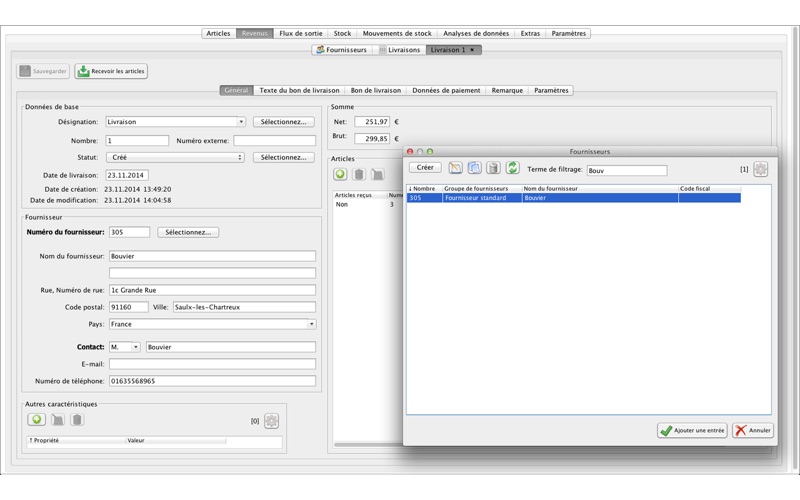Click the Articles reçus column header
This screenshot has height=500, width=800.
pyautogui.click(x=360, y=195)
